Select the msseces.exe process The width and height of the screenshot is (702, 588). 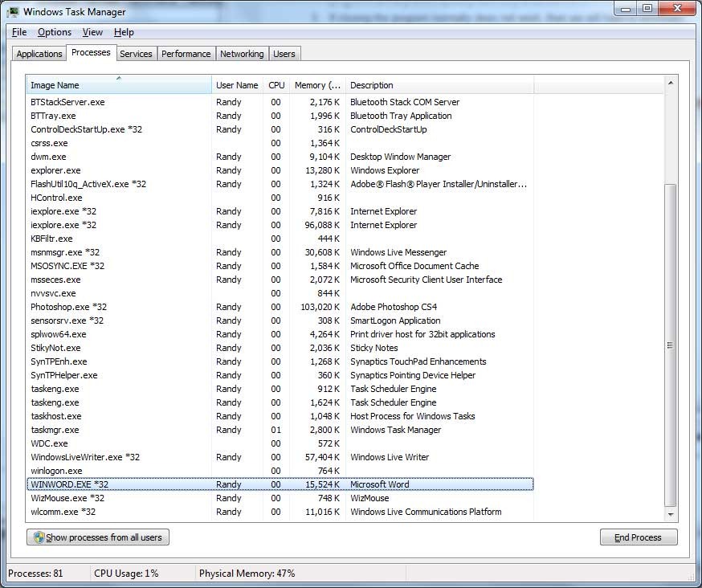280,280
